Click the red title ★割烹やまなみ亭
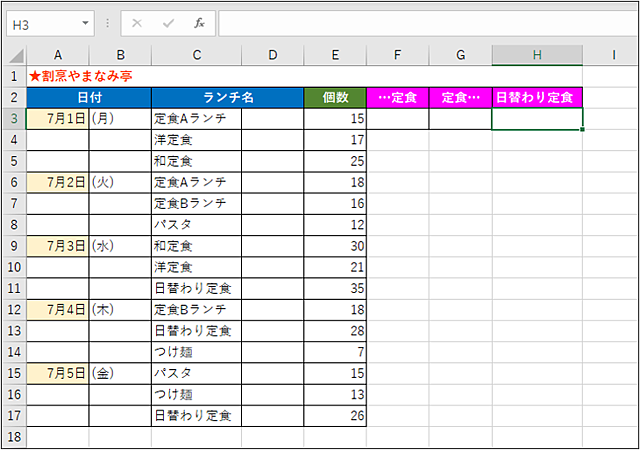Screen dimensions: 640x450 point(81,76)
